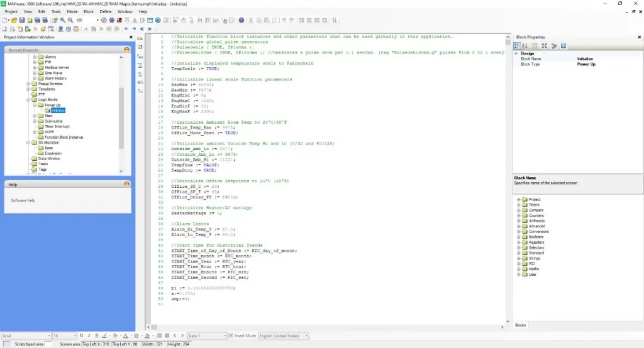Click the blue round play/run icon
644x348 pixels.
point(158,20)
